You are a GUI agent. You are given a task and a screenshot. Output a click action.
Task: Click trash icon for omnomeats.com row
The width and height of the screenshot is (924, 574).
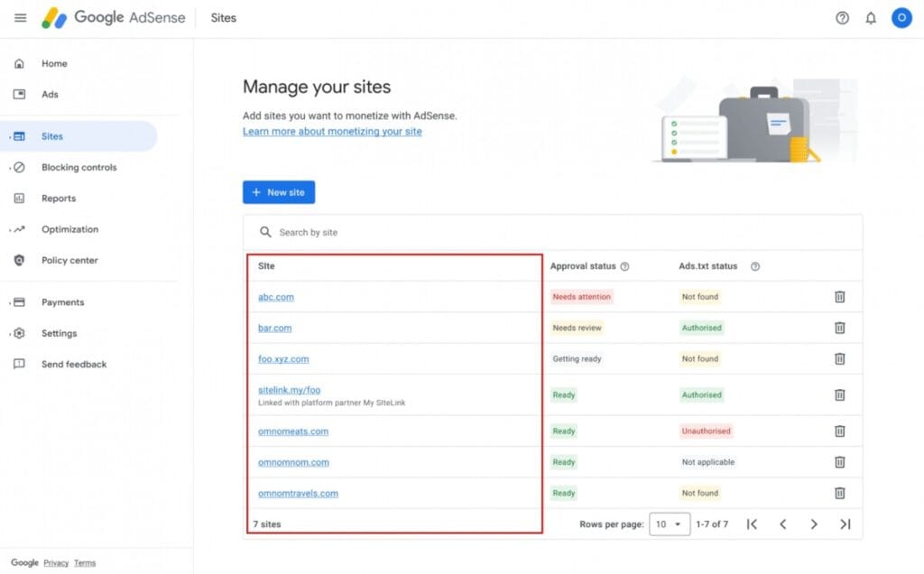tap(839, 431)
